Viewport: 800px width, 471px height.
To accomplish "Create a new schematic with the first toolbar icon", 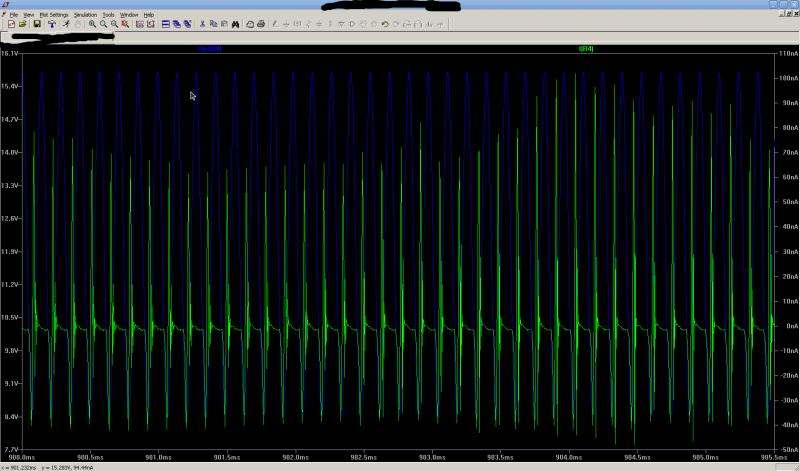I will 11,24.
